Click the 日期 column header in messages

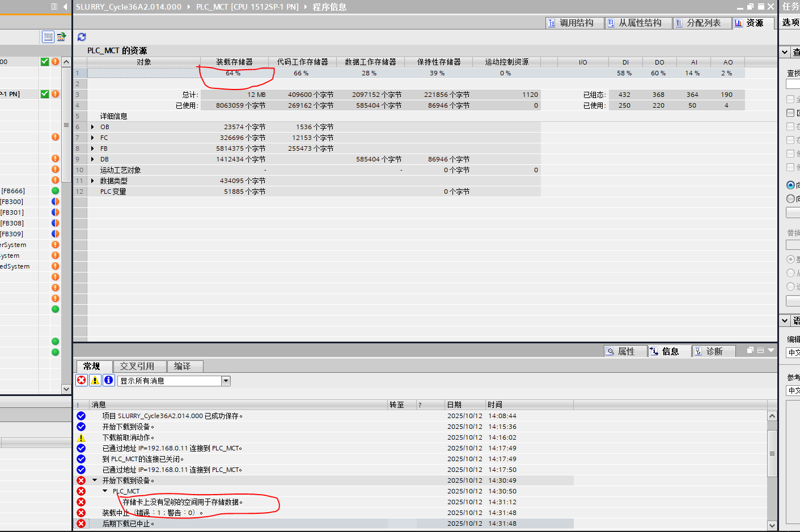[465, 405]
